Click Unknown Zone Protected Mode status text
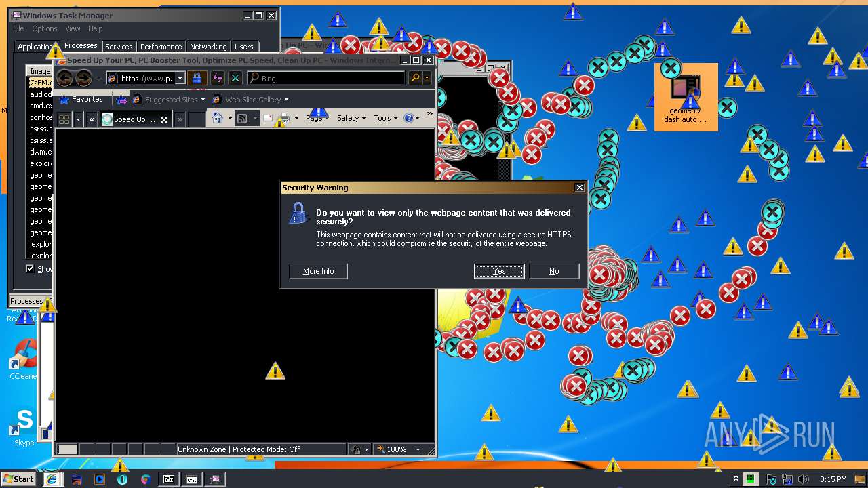 239,449
